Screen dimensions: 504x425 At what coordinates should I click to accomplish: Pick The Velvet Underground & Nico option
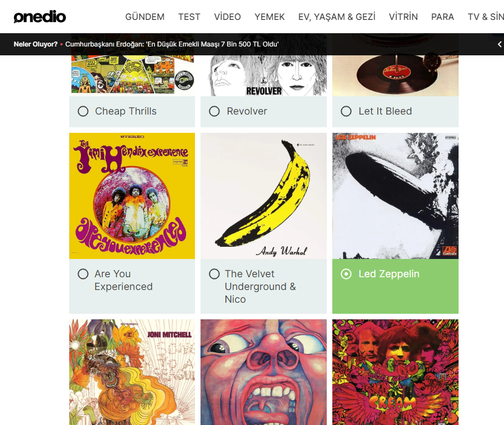[x=214, y=274]
